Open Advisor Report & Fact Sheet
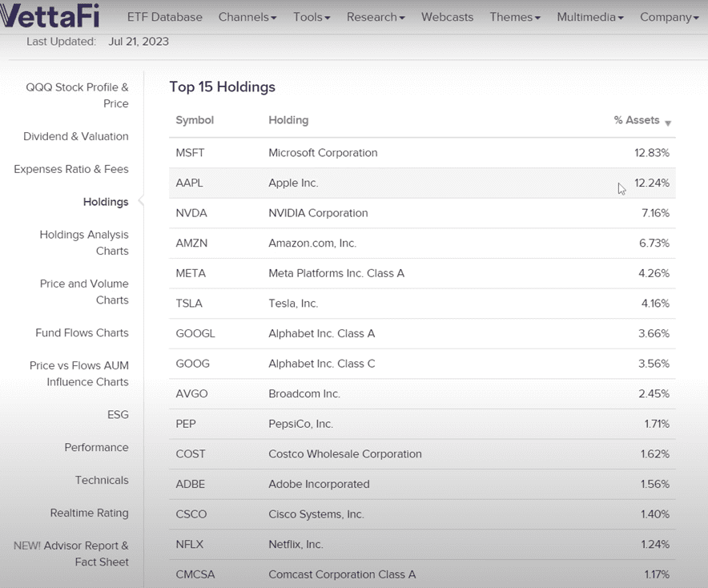 click(x=70, y=554)
